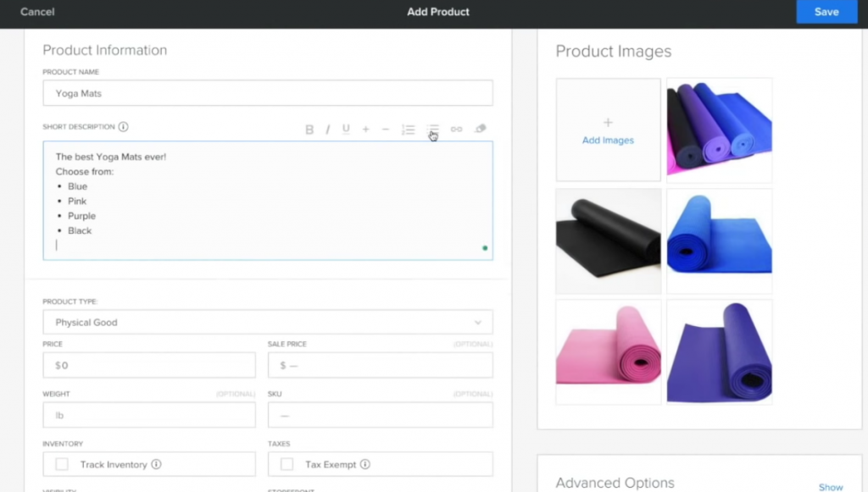The height and width of the screenshot is (492, 868).
Task: Click the Product Information heading
Action: click(104, 50)
